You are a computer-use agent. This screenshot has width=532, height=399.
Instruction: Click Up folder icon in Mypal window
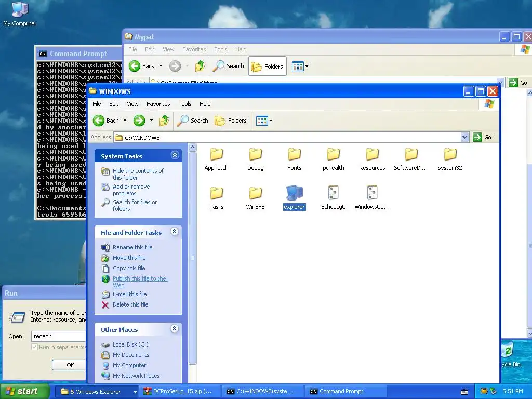coord(200,66)
